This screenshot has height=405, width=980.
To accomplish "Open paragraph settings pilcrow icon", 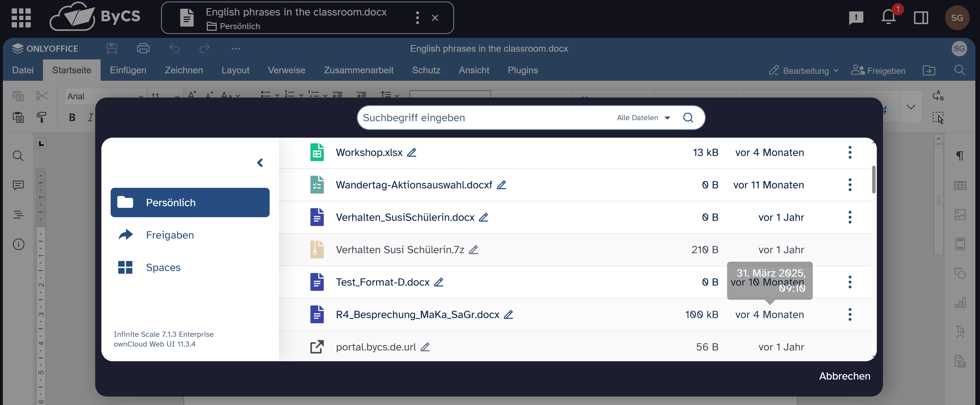I will click(960, 156).
